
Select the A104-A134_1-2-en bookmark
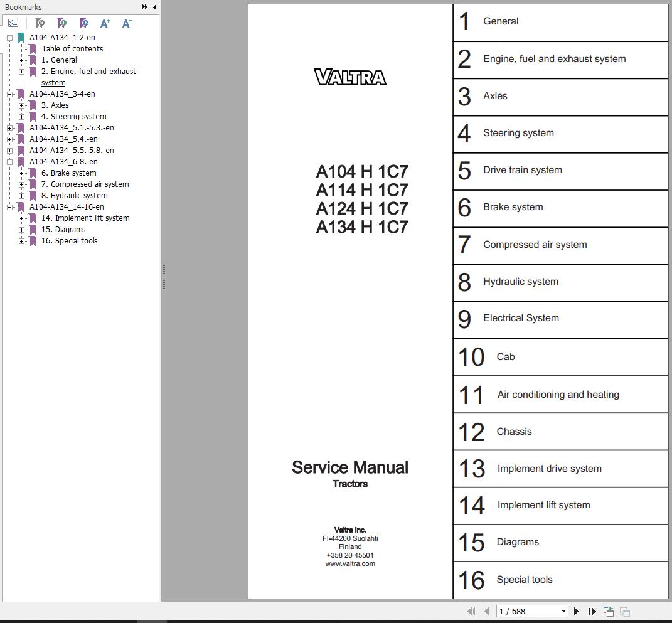coord(62,37)
